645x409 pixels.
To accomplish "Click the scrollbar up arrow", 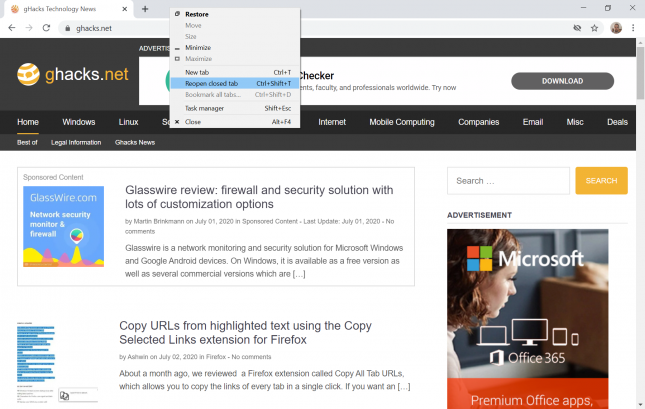I will point(640,42).
